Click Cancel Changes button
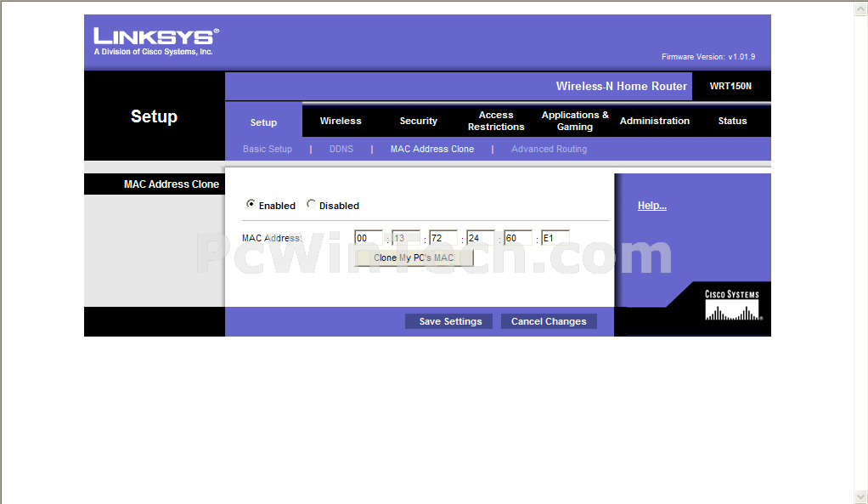 549,321
